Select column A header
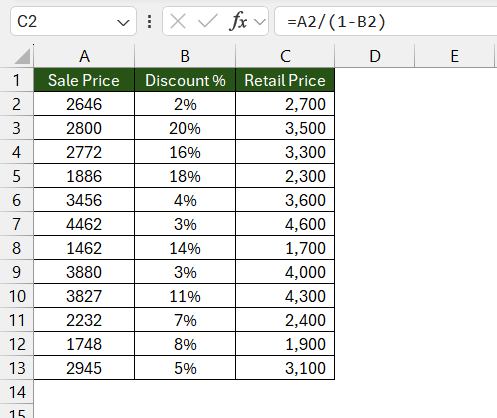 click(x=84, y=56)
